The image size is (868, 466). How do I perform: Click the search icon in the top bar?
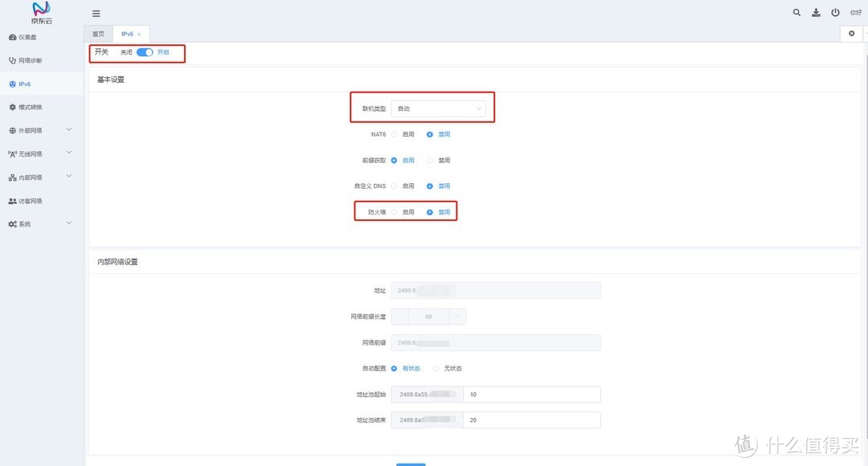coord(796,12)
